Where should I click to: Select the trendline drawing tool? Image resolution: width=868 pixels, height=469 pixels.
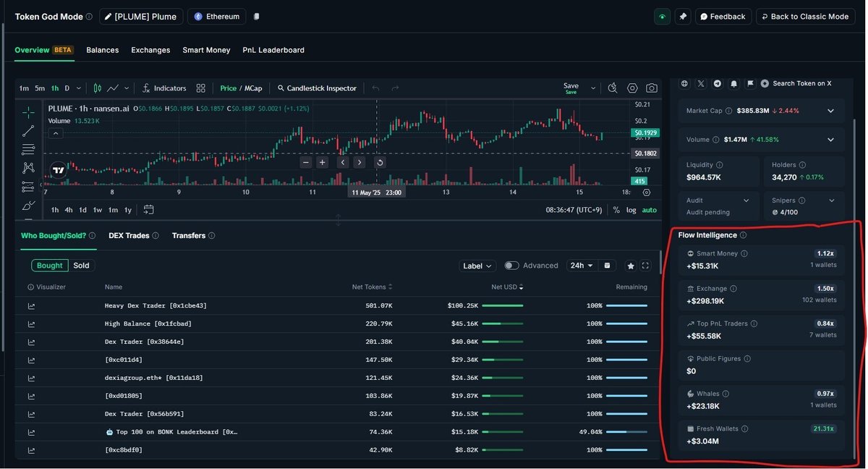(28, 131)
